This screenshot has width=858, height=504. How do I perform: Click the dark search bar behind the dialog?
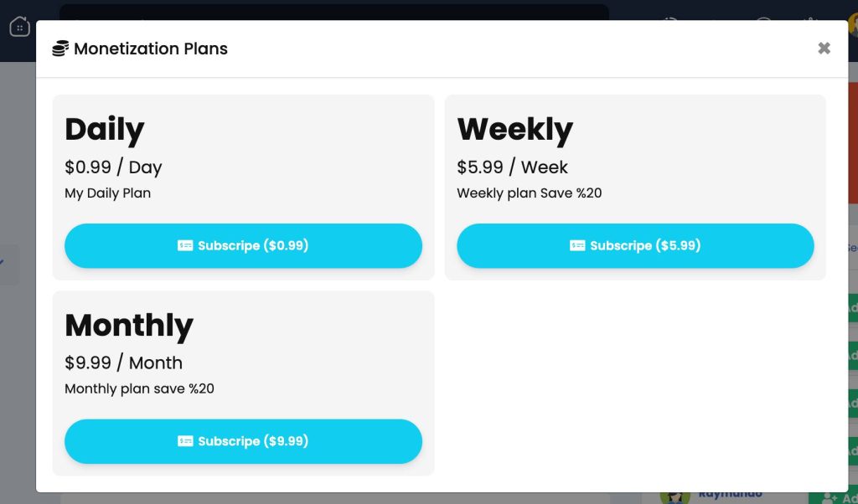[333, 12]
